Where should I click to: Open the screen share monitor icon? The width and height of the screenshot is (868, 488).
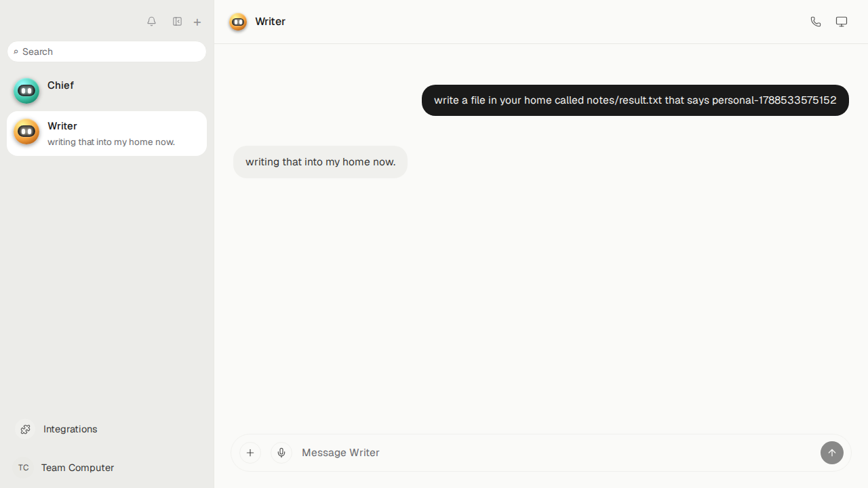842,22
